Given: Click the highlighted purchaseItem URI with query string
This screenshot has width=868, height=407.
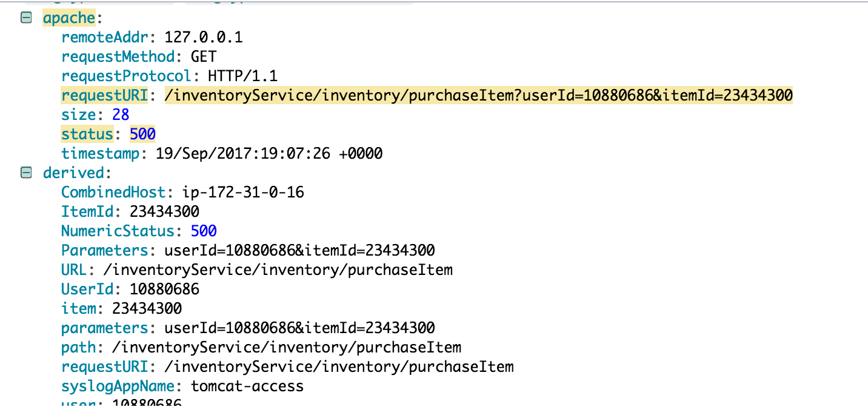Looking at the screenshot, I should [478, 96].
